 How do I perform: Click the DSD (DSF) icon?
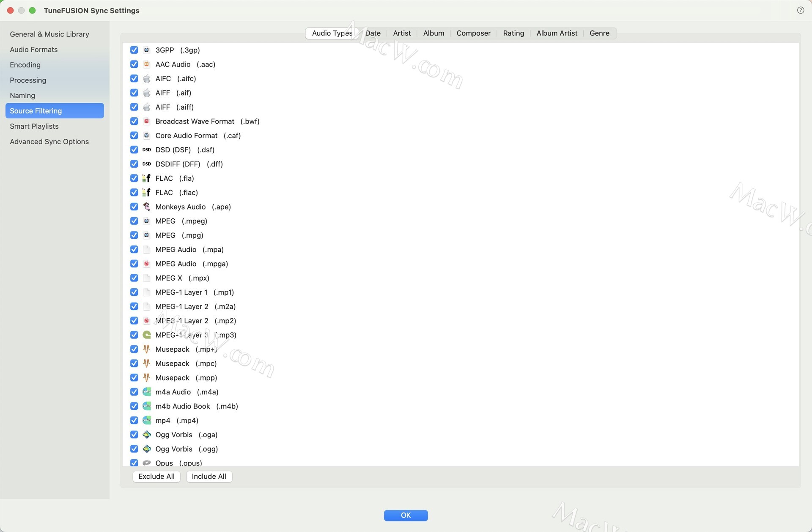tap(147, 150)
